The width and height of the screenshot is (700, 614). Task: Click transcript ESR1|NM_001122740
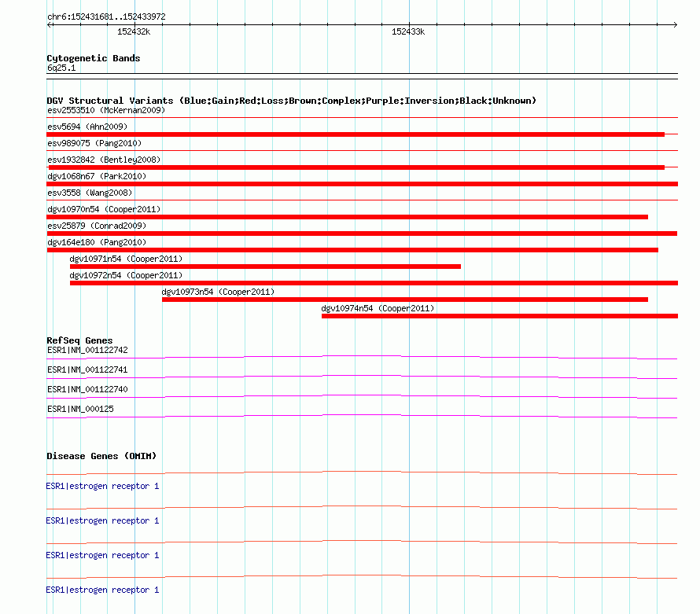(87, 390)
